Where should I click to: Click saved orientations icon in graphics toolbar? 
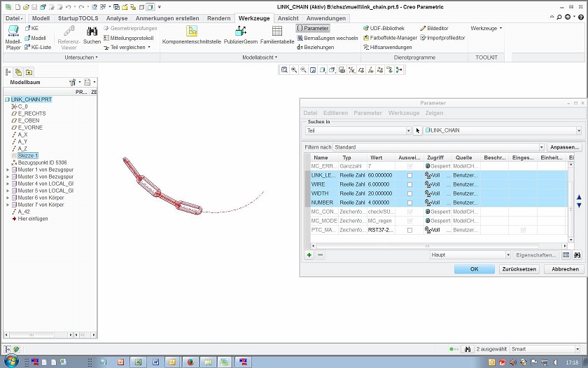332,70
